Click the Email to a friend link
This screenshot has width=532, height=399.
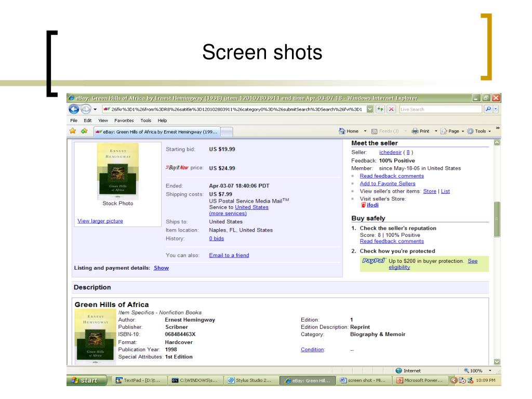(x=229, y=255)
